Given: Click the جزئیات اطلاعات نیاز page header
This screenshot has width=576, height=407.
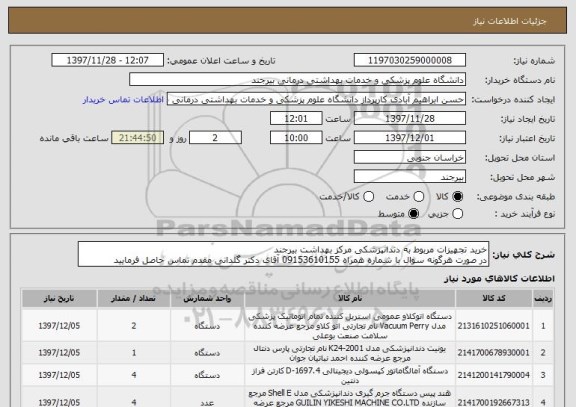Looking at the screenshot, I should (x=509, y=21).
